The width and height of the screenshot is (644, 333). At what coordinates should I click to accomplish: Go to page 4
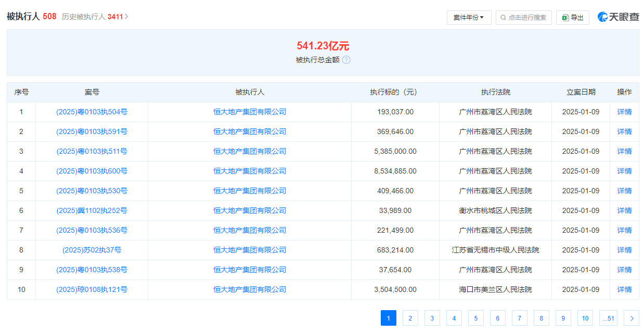[454, 318]
